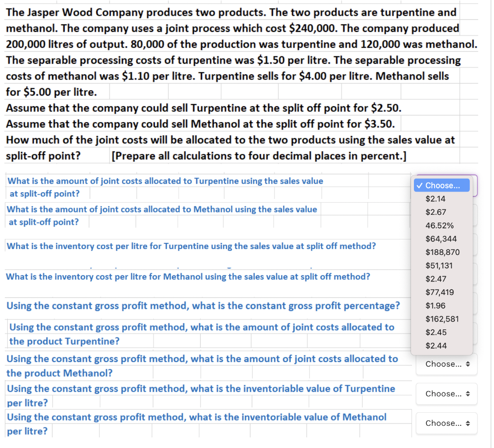Choose the $51,131 option
Image resolution: width=494 pixels, height=448 pixels.
443,266
